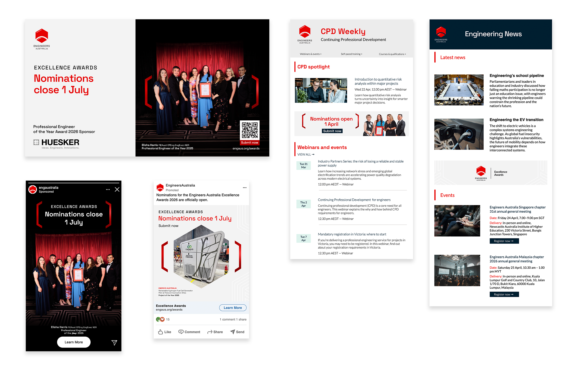Viewport: 588px width, 372px height.
Task: Tap the story share paper-plane icon
Action: (x=114, y=342)
